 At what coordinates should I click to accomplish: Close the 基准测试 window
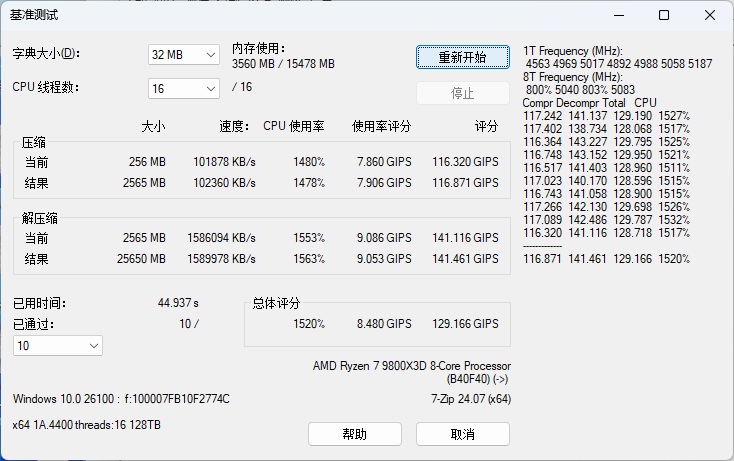[x=710, y=15]
